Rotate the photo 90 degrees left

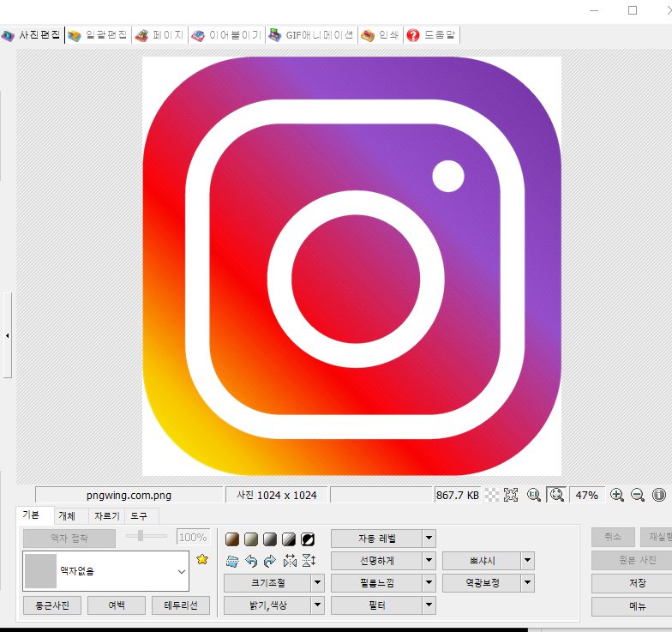[251, 561]
